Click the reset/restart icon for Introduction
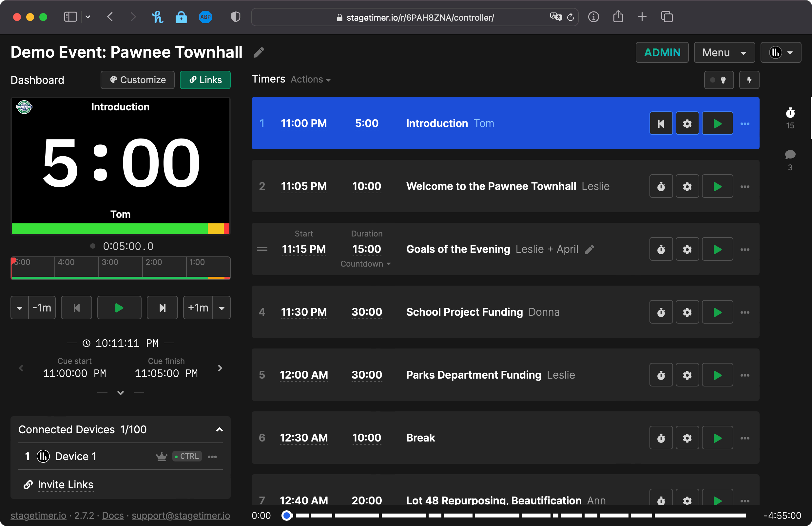Viewport: 812px width, 526px height. [661, 124]
